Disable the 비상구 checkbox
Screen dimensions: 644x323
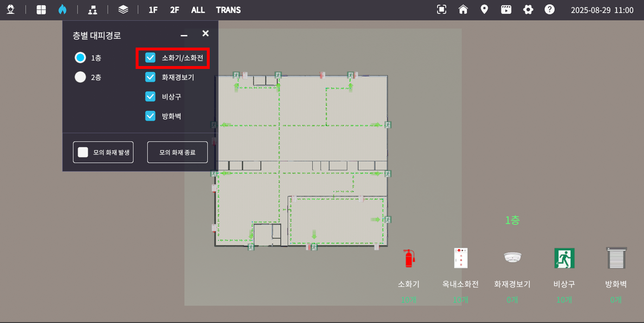(x=150, y=96)
